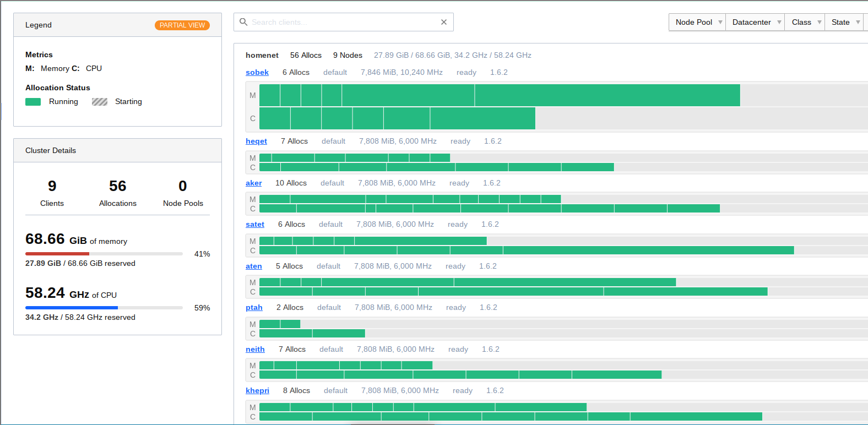Click aten's CPU allocation bar

(513, 292)
